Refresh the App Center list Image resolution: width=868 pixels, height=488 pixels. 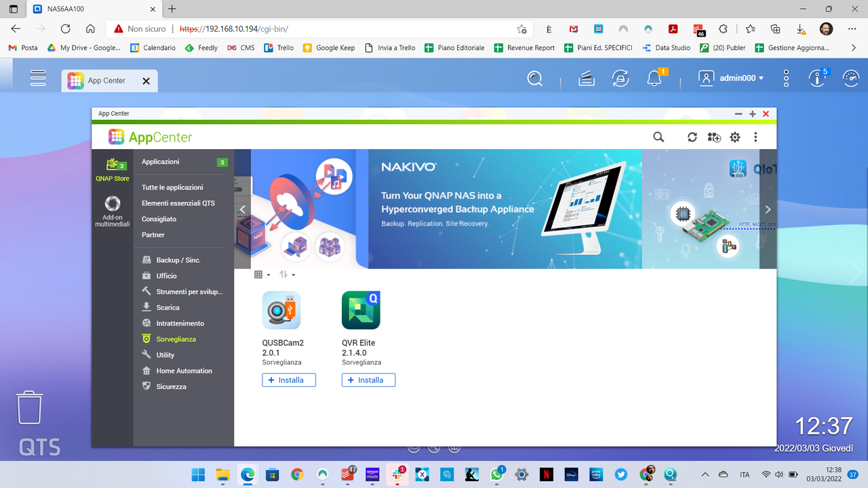pos(692,137)
